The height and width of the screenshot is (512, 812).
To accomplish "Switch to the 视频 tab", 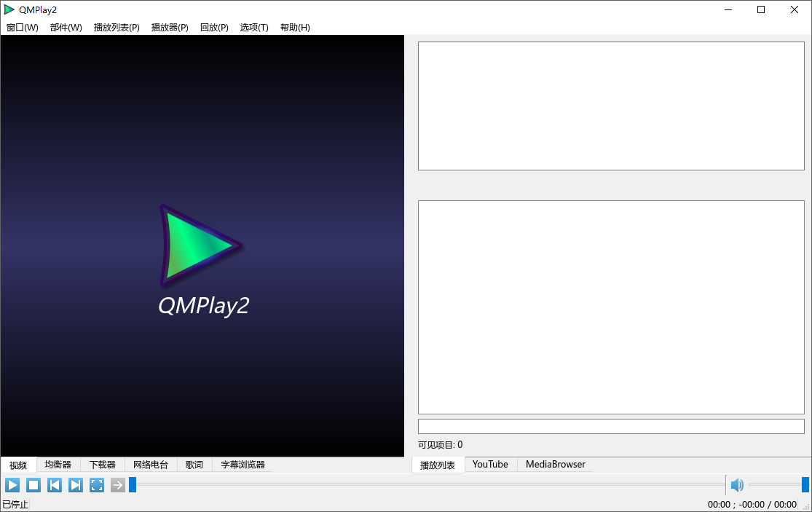I will pos(18,465).
